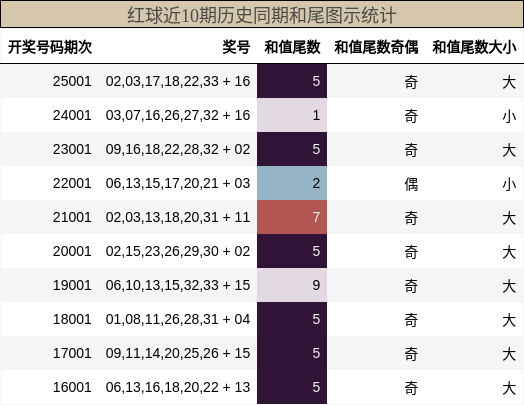Select numbers 06,13,16,18,20,22 + 13
This screenshot has width=524, height=405.
point(178,387)
